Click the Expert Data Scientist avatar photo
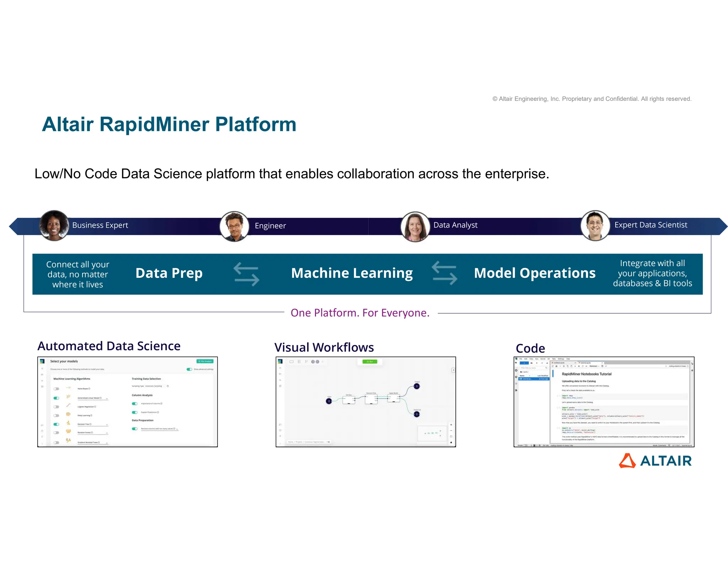 coord(595,226)
